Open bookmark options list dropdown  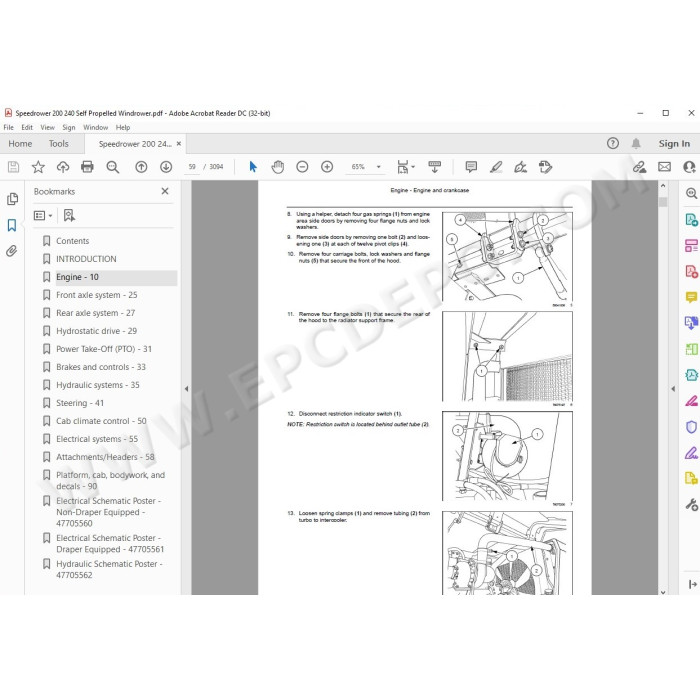(43, 216)
